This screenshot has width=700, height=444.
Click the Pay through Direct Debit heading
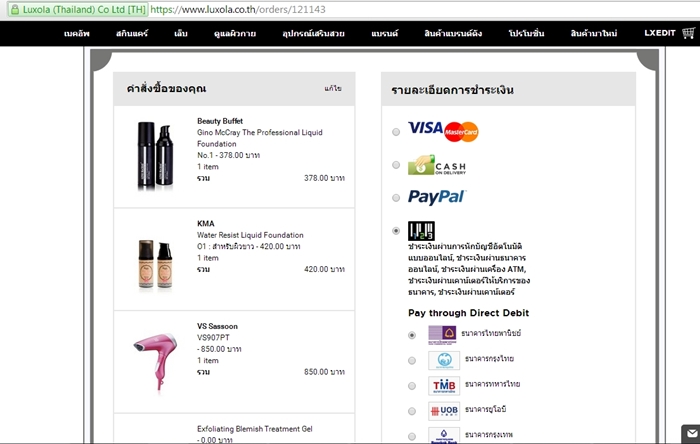click(468, 313)
